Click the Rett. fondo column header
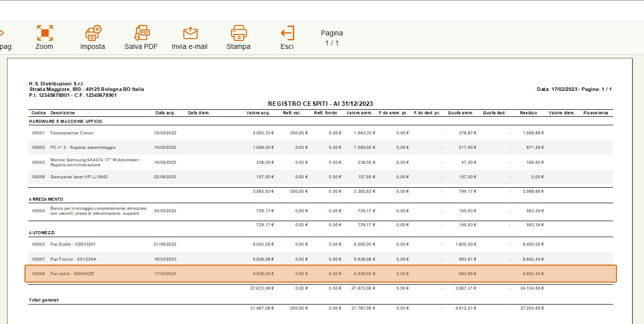644x324 pixels. [325, 113]
